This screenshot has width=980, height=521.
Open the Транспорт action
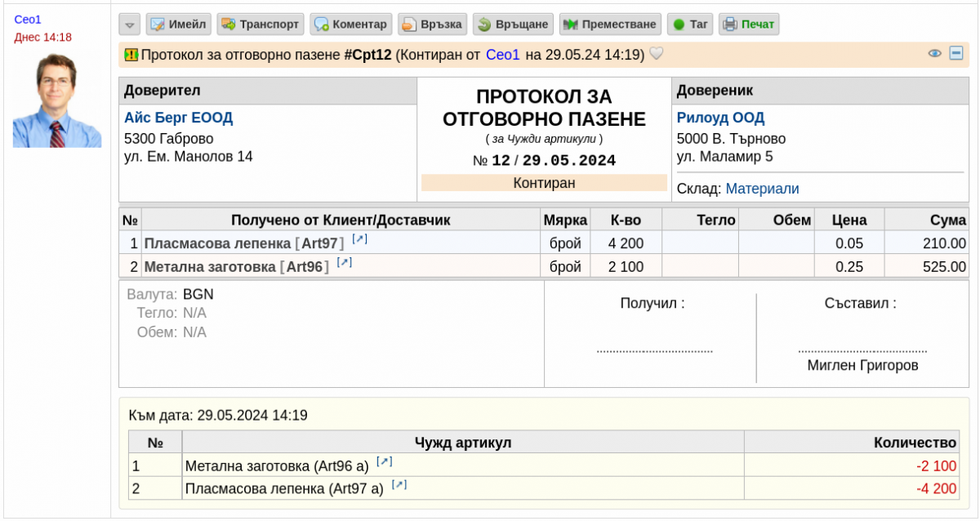point(261,24)
